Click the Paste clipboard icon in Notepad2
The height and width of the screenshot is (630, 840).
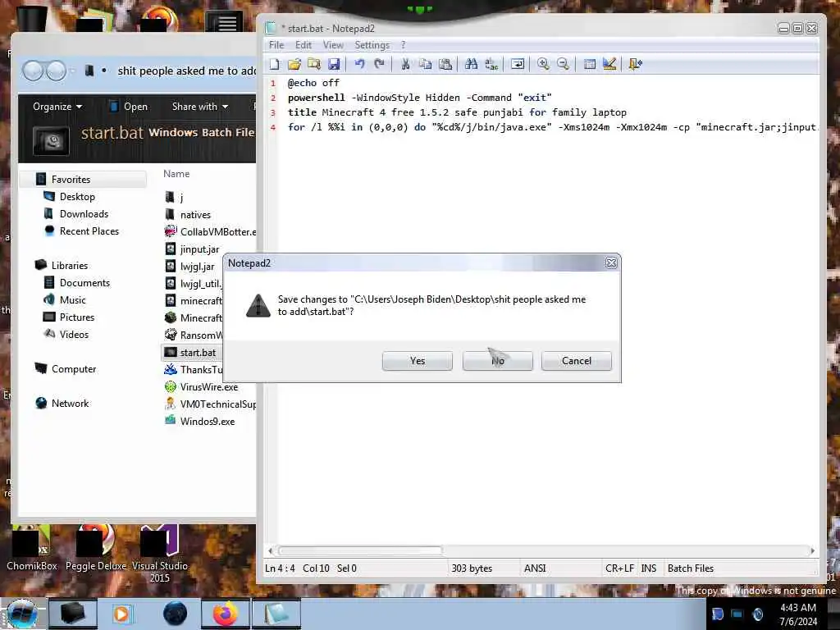click(445, 64)
